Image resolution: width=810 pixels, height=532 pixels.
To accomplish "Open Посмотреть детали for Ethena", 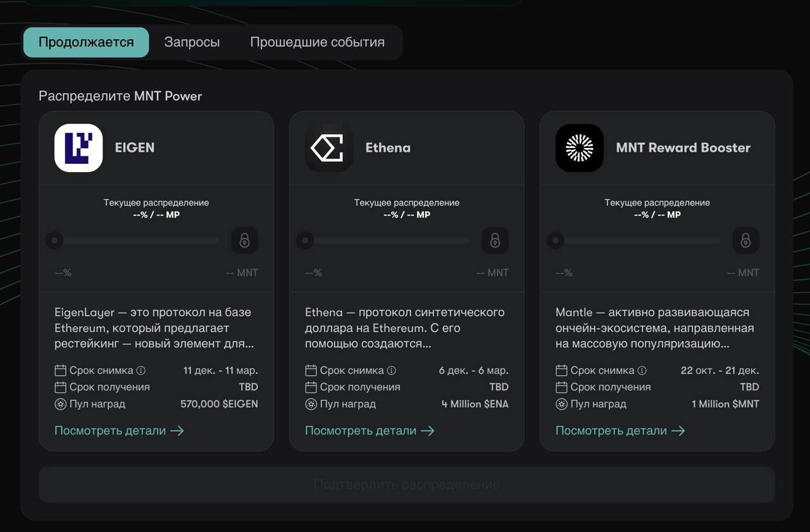I will (x=370, y=431).
